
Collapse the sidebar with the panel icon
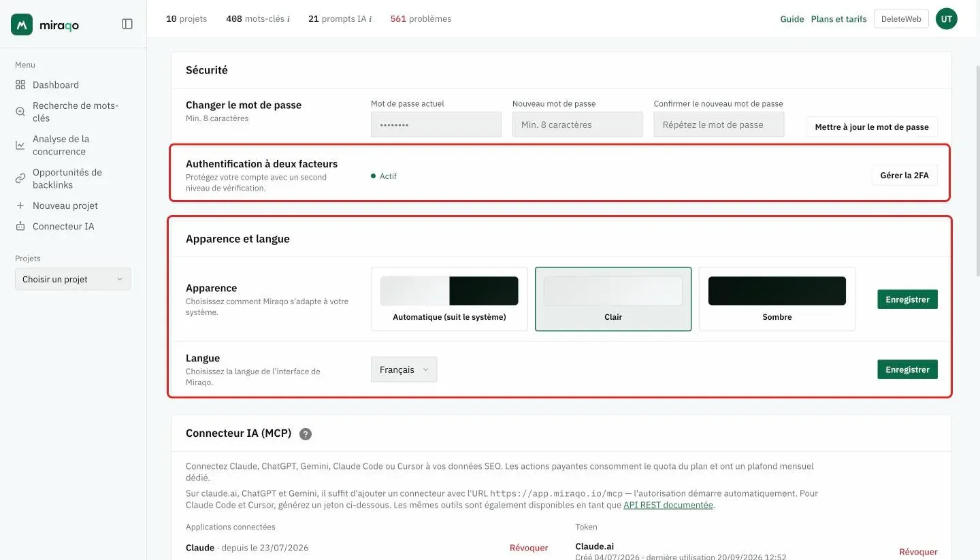pyautogui.click(x=127, y=24)
